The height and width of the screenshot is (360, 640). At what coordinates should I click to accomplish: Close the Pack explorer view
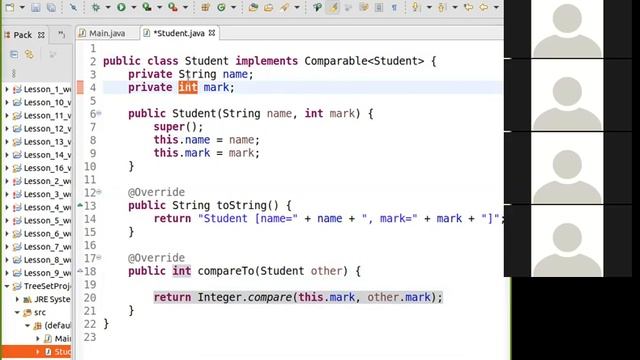[x=41, y=35]
